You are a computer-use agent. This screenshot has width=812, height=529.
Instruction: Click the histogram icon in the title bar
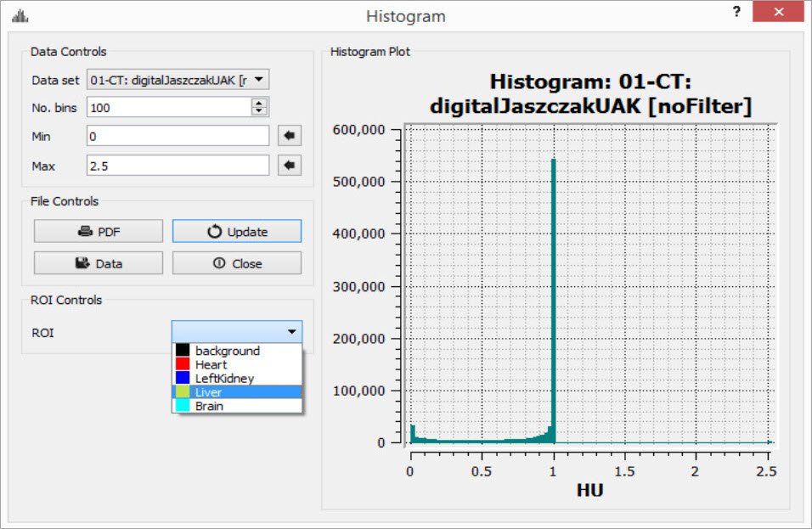point(19,14)
